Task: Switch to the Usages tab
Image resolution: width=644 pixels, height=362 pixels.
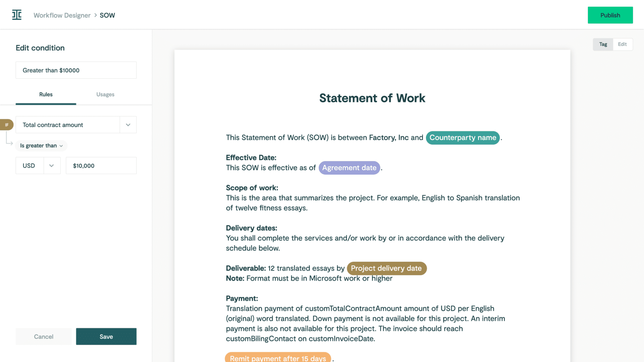Action: point(105,94)
